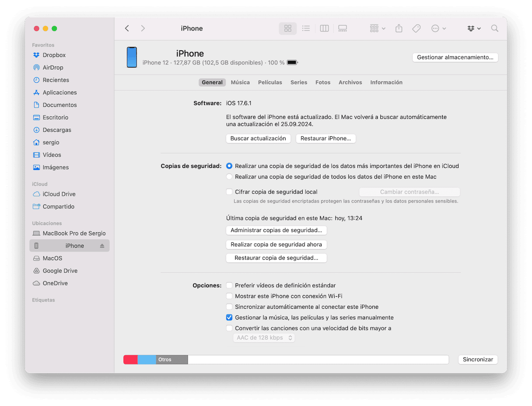Click Restaurar copia de seguridad
The height and width of the screenshot is (406, 532).
(x=276, y=258)
